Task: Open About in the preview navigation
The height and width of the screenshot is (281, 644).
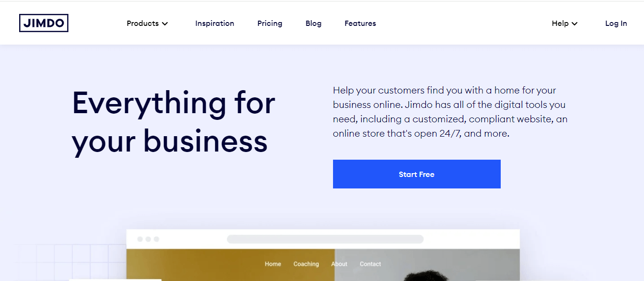Action: (x=339, y=264)
